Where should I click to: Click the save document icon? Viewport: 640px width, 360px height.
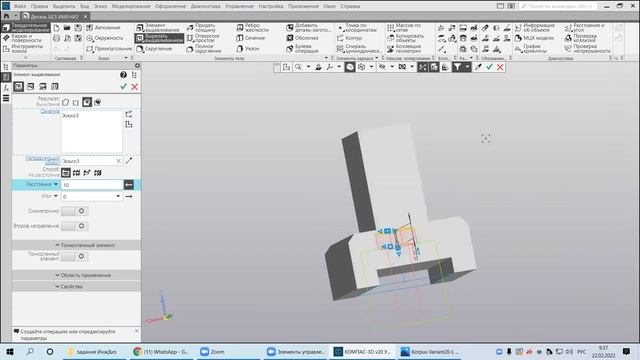[x=78, y=28]
